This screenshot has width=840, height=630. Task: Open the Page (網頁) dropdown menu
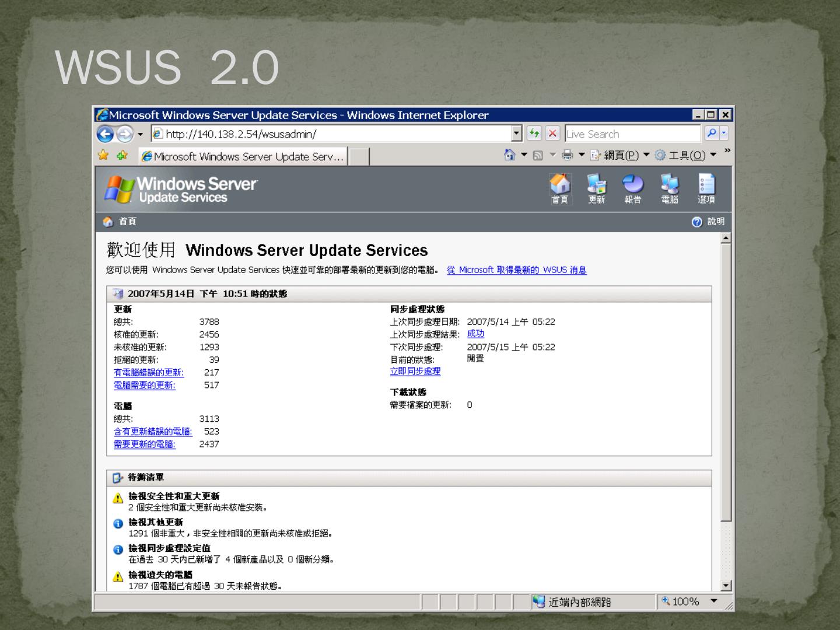[621, 155]
